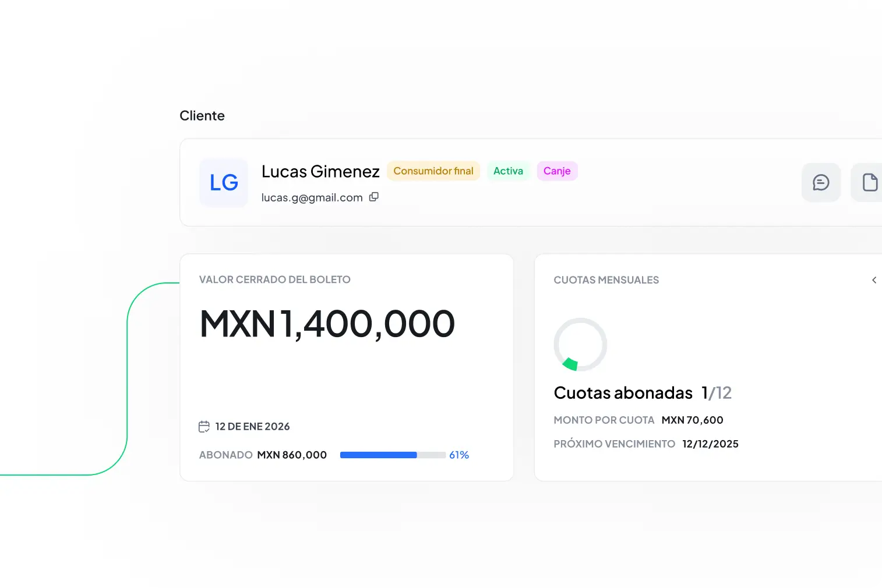Image resolution: width=882 pixels, height=588 pixels.
Task: Select the Cuotas abonadas 1/12 counter
Action: click(643, 393)
